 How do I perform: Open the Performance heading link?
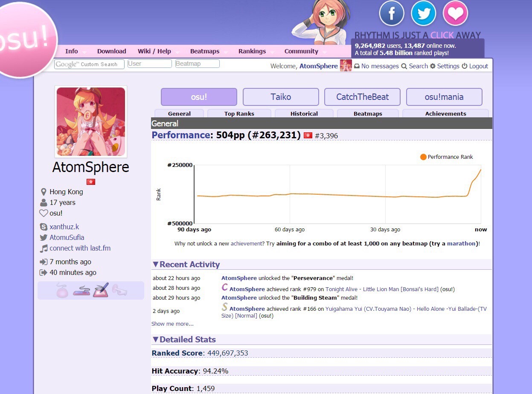(181, 135)
